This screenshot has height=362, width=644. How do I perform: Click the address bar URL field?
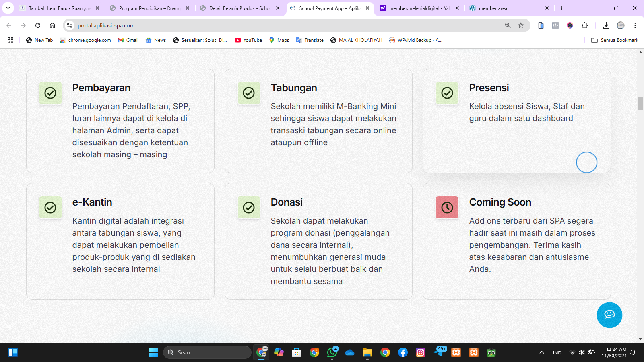282,25
